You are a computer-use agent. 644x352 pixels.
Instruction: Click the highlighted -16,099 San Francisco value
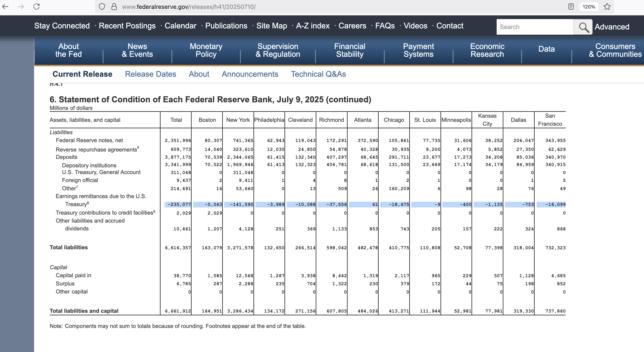[x=555, y=204]
